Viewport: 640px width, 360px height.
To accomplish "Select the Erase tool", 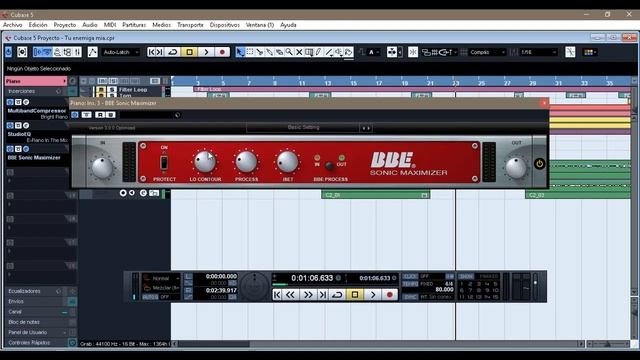I will pos(279,52).
